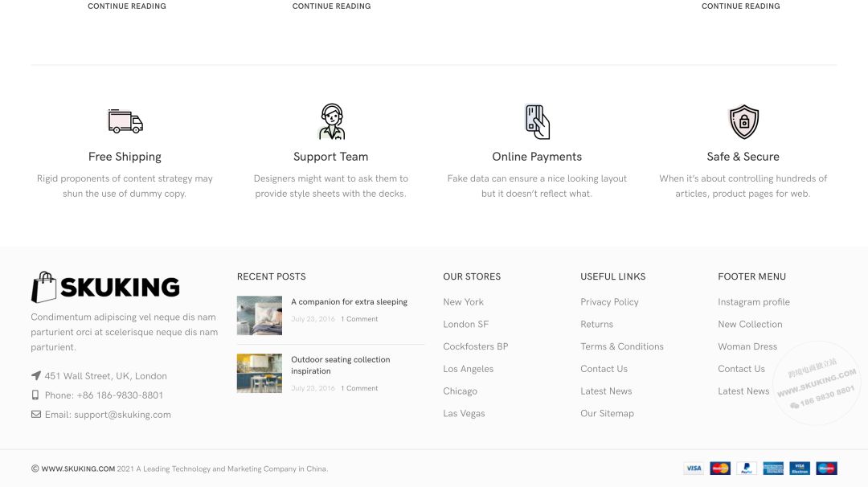Click the SKUKING wordmark text

point(120,287)
